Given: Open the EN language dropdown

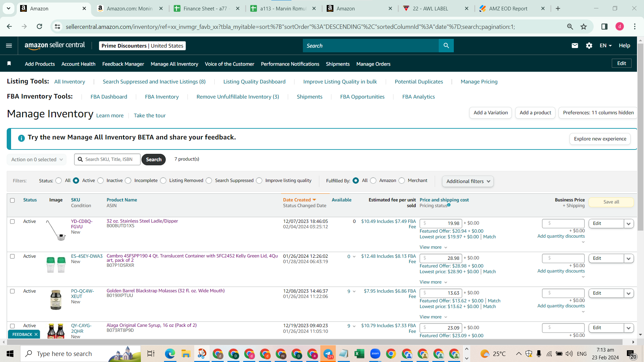Looking at the screenshot, I should [606, 46].
